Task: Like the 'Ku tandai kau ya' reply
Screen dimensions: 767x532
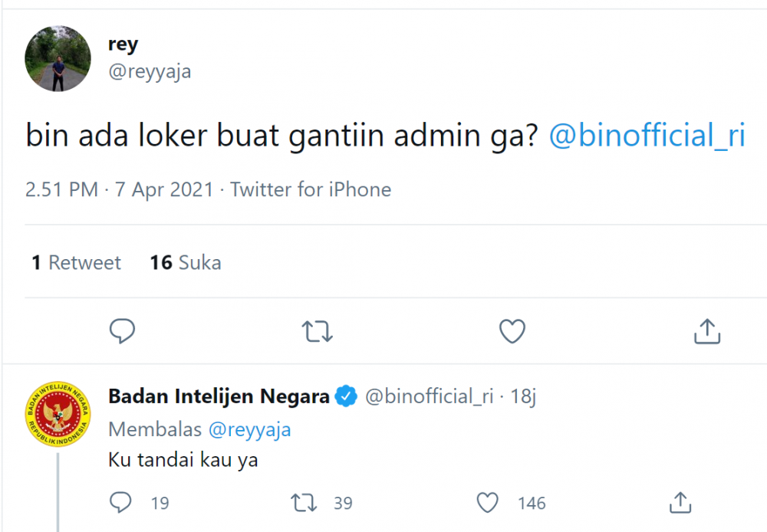Action: [488, 503]
